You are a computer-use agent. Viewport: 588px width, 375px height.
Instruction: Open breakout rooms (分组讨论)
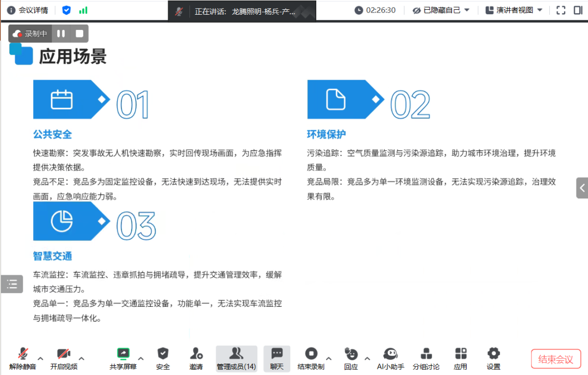pyautogui.click(x=426, y=358)
